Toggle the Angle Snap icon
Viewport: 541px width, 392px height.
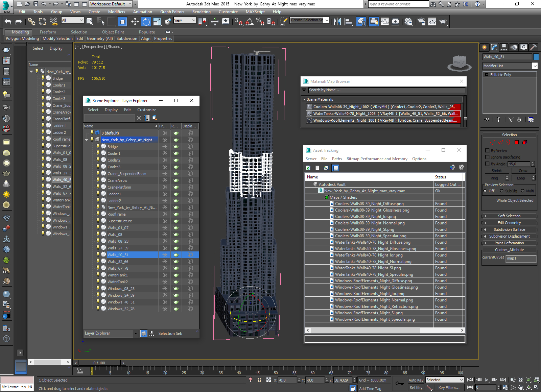point(250,22)
